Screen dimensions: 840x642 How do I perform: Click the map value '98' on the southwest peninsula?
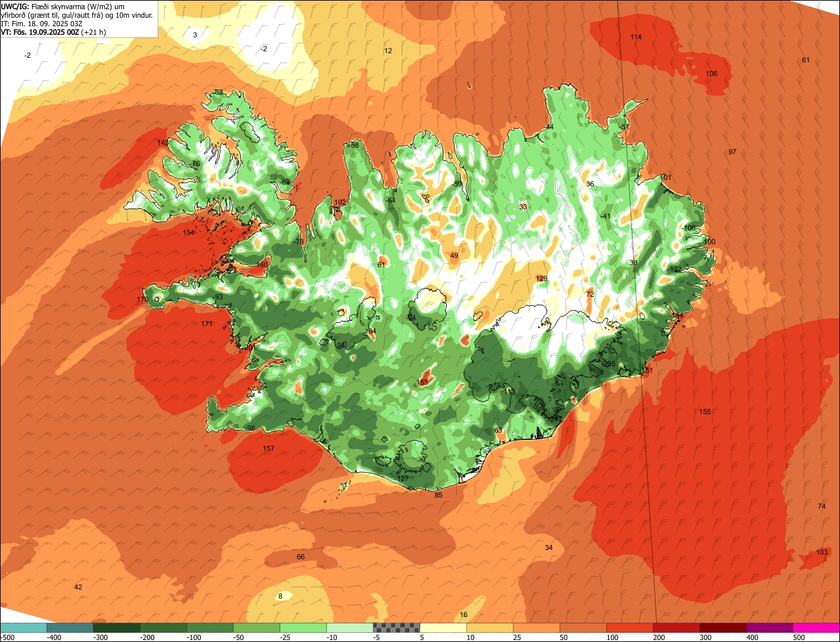tap(251, 428)
